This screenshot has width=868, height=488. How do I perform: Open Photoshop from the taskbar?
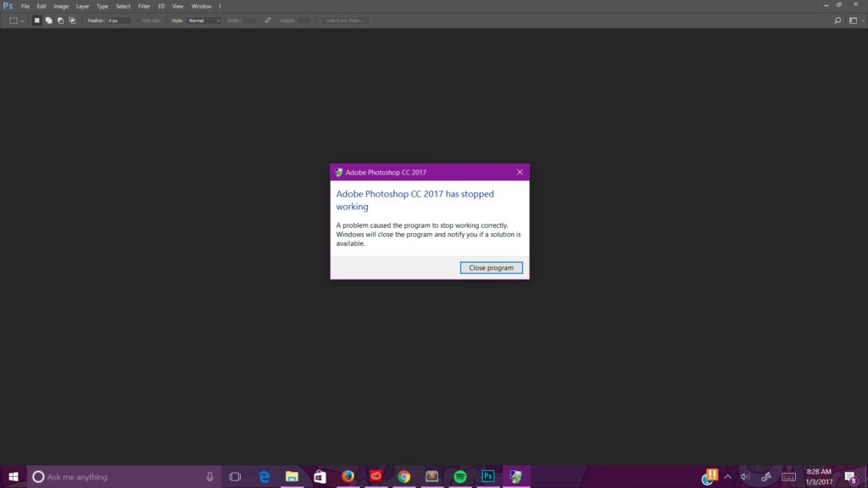tap(487, 477)
